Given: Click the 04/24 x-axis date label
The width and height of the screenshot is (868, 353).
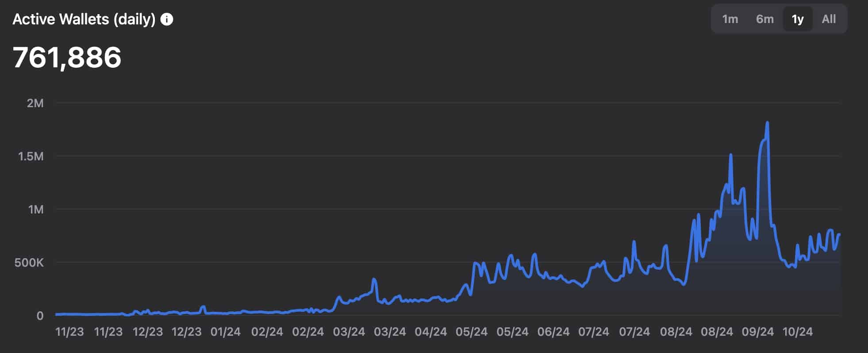Looking at the screenshot, I should [x=430, y=332].
